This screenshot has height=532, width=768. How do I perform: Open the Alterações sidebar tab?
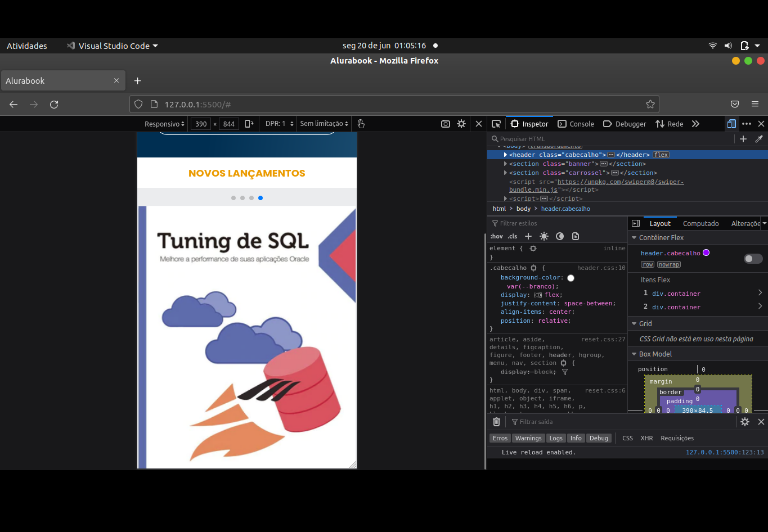tap(745, 223)
